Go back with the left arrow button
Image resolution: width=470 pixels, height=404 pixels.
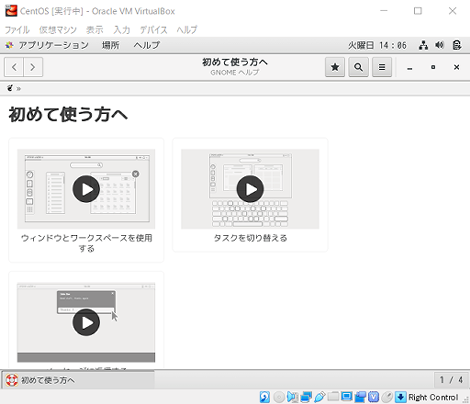pos(14,67)
